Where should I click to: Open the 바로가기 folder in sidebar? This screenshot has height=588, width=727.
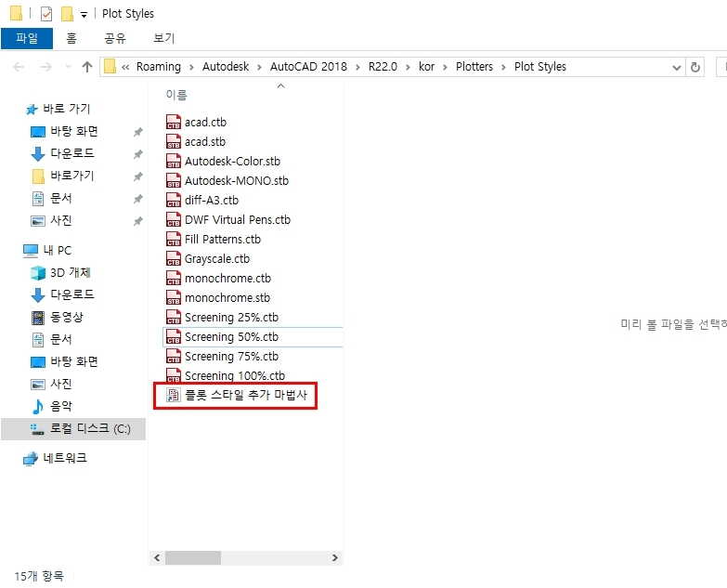pyautogui.click(x=62, y=176)
